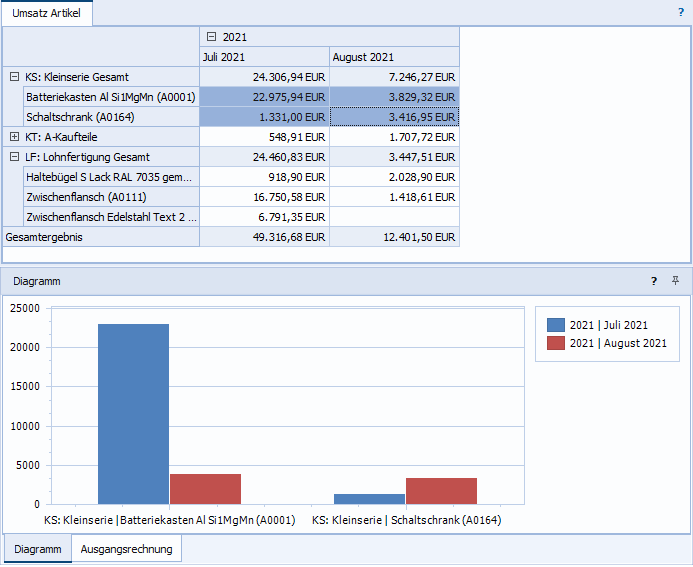The height and width of the screenshot is (567, 693).
Task: Collapse the 2021 year column group
Action: (208, 37)
